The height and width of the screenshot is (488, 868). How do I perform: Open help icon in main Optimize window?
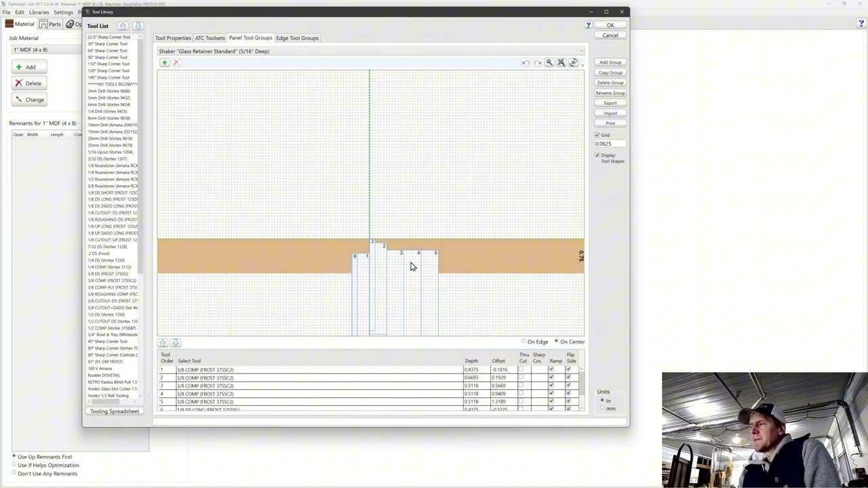coord(861,23)
